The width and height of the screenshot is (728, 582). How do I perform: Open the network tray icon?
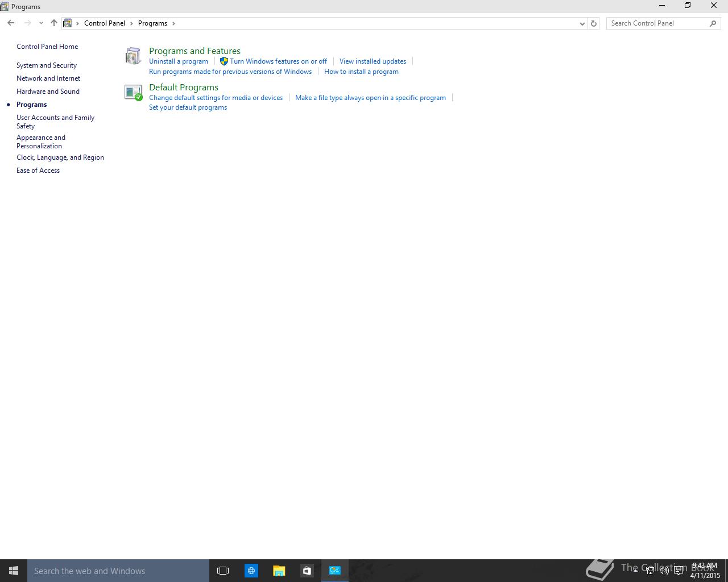tap(650, 571)
